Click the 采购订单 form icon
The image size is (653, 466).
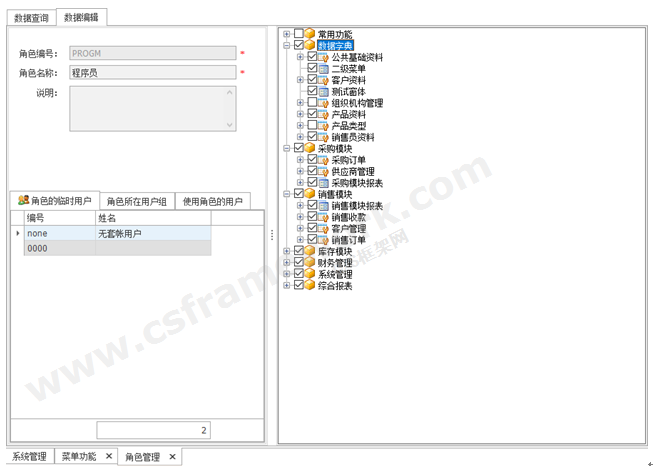(x=323, y=160)
